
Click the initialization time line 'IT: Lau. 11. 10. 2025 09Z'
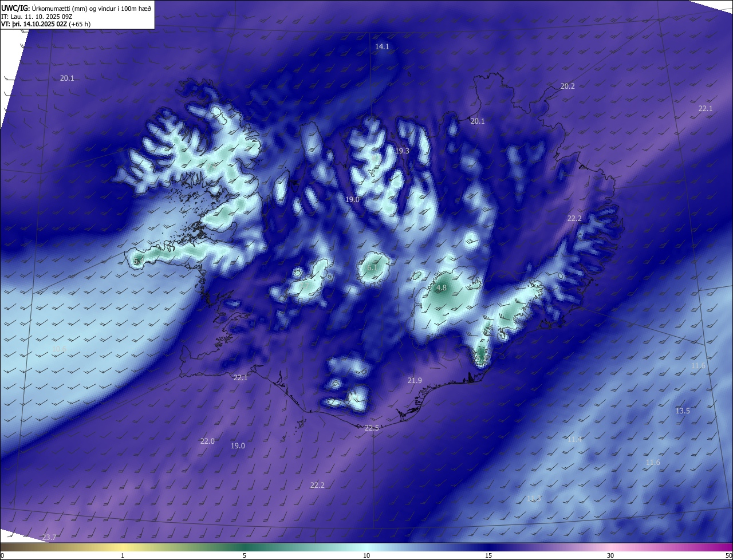(37, 17)
